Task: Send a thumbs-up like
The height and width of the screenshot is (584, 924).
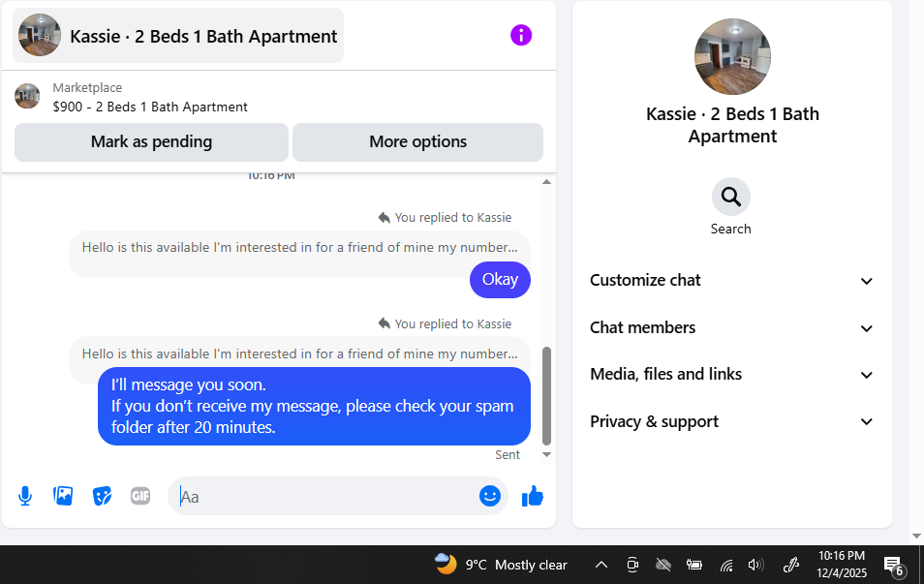Action: coord(532,496)
